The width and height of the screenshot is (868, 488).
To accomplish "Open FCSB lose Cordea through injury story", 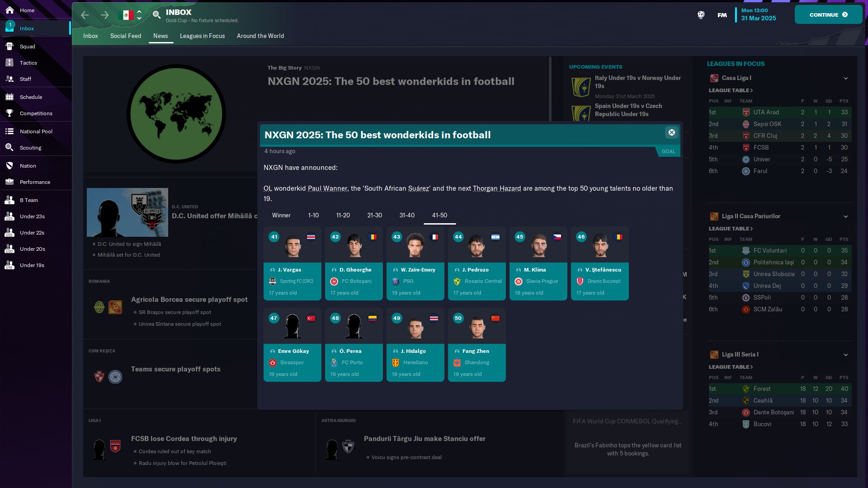I will pos(184,439).
